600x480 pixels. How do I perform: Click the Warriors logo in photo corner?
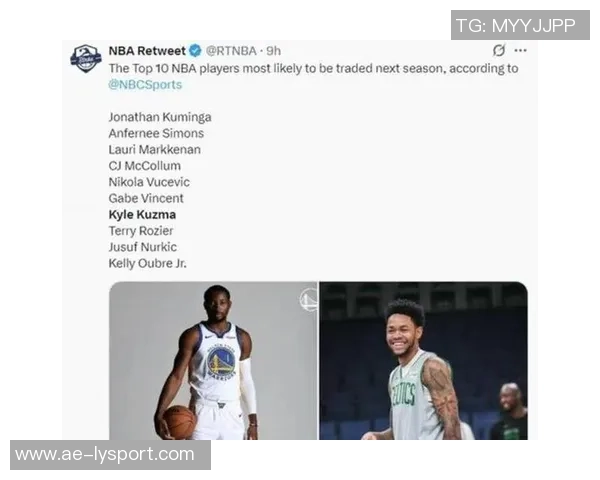(x=308, y=300)
